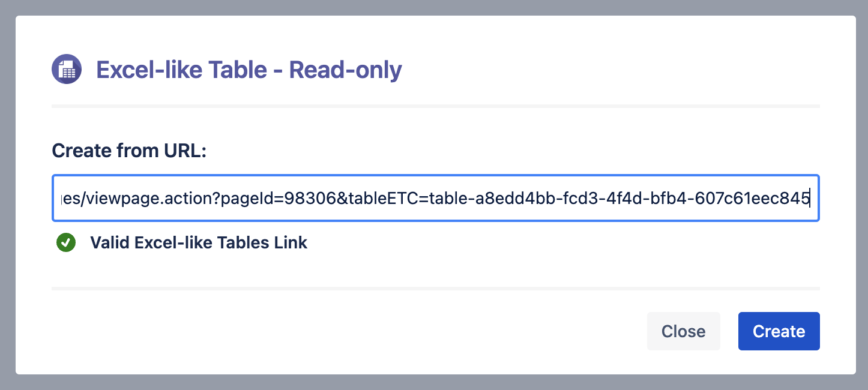Click the green valid-link checkmark icon
Viewport: 868px width, 390px height.
coord(66,242)
